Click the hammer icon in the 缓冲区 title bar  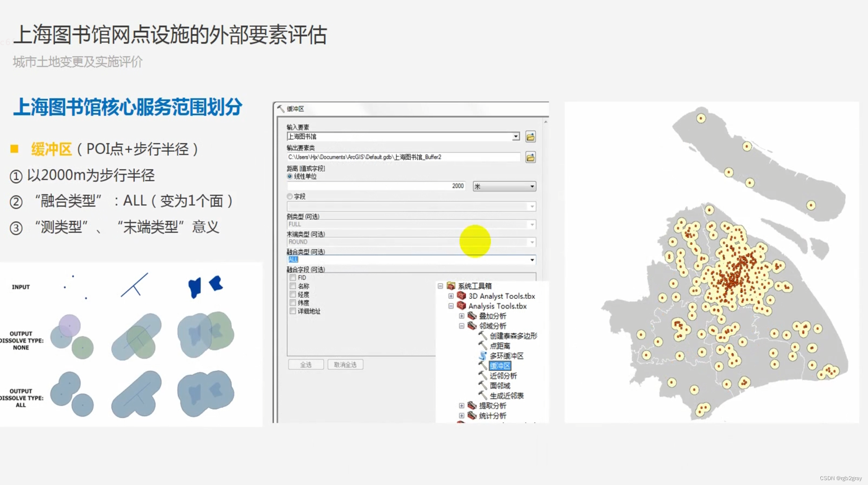281,109
